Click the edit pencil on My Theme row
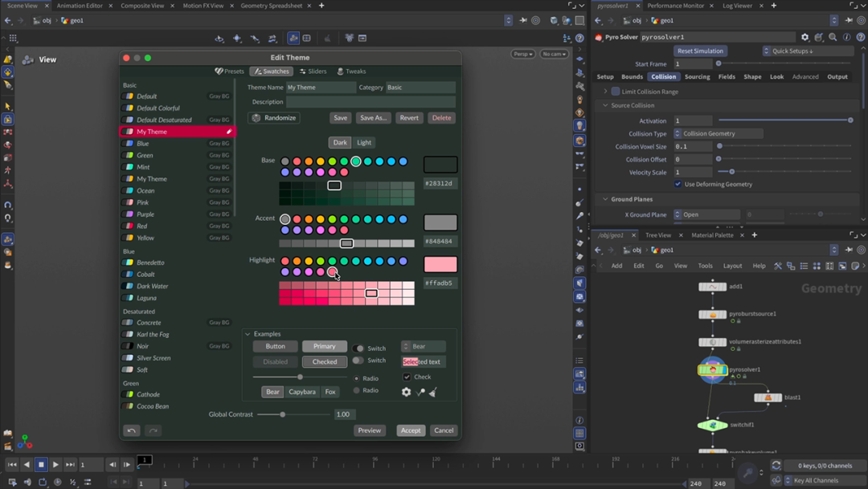 (228, 132)
